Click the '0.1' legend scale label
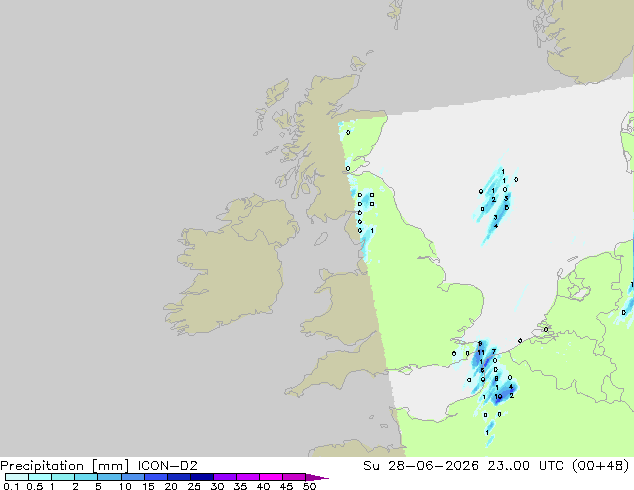 pyautogui.click(x=11, y=486)
